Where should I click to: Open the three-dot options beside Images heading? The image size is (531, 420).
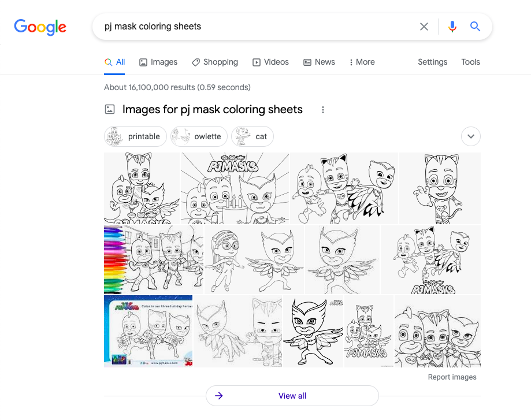click(x=323, y=110)
